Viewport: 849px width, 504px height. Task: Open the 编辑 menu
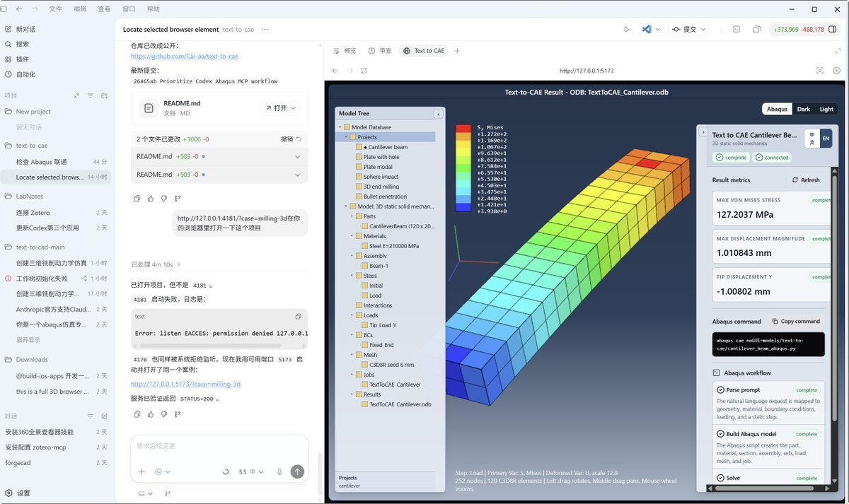(80, 9)
